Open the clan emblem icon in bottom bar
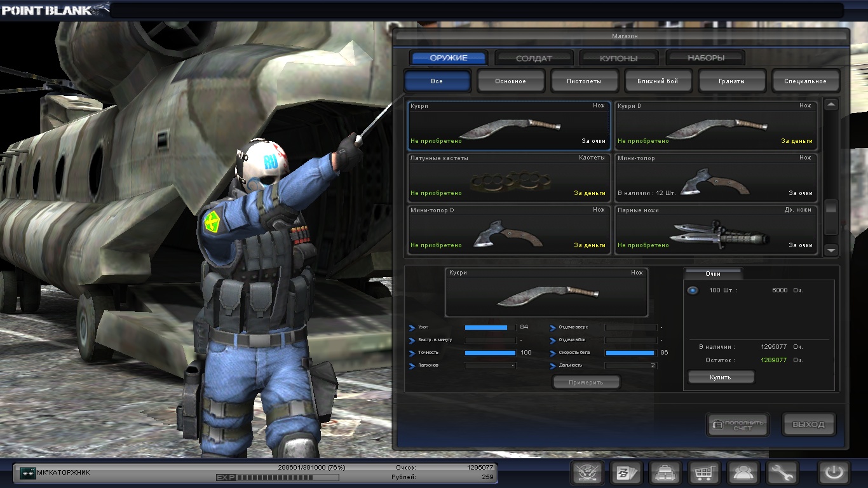The image size is (868, 488). coord(587,473)
